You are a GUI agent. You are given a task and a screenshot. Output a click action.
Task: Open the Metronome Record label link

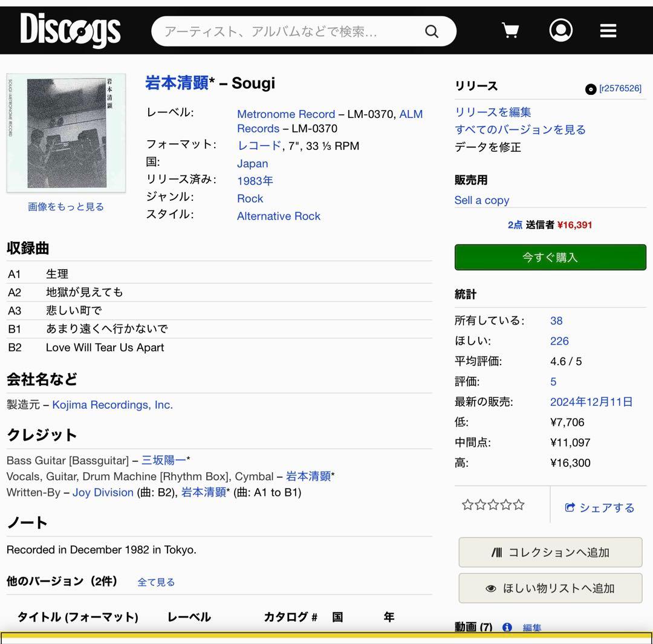pyautogui.click(x=285, y=114)
